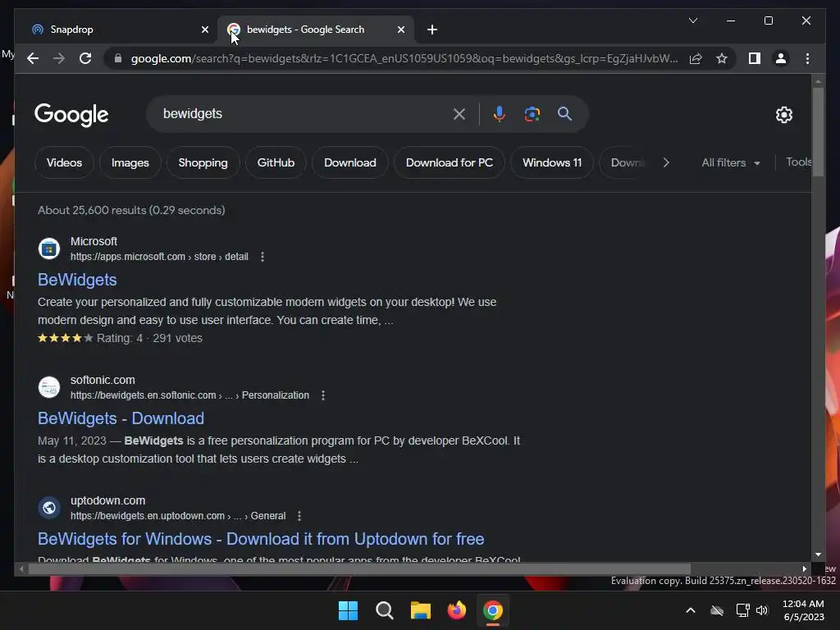The width and height of the screenshot is (840, 630).
Task: Show more options for the uptodown.com result
Action: 299,516
